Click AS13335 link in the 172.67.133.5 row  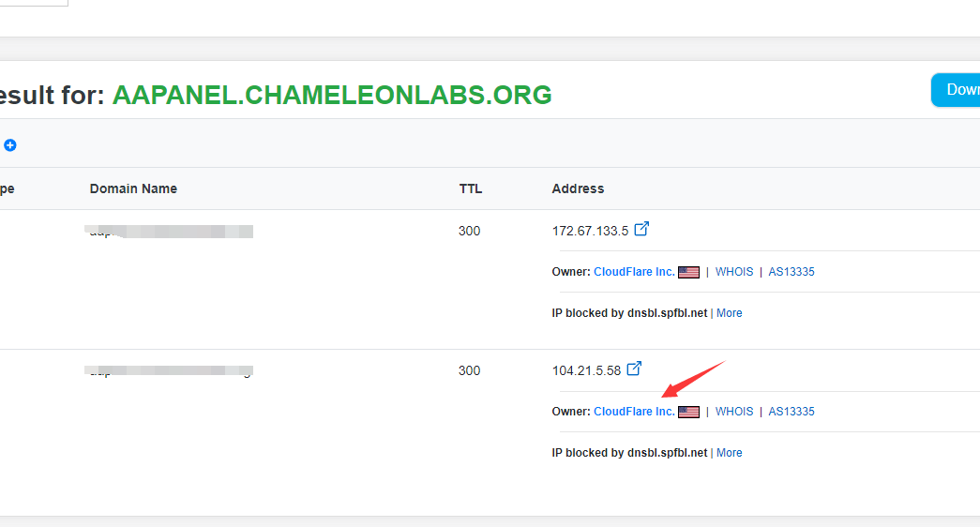(792, 272)
